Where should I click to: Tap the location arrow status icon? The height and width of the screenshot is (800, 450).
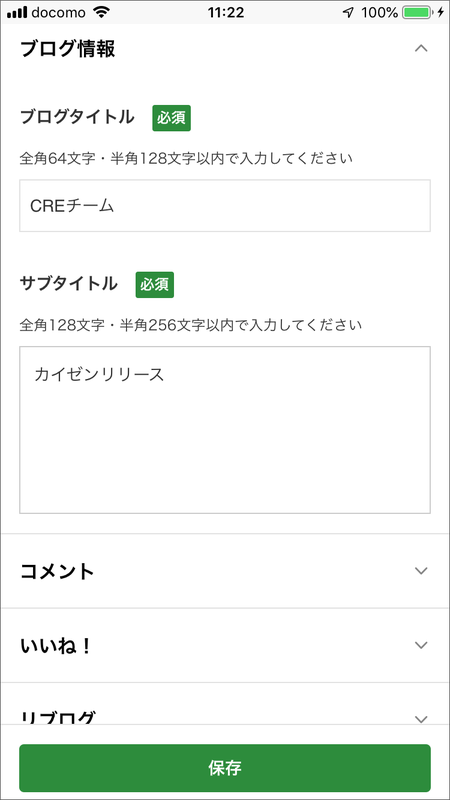tap(348, 13)
